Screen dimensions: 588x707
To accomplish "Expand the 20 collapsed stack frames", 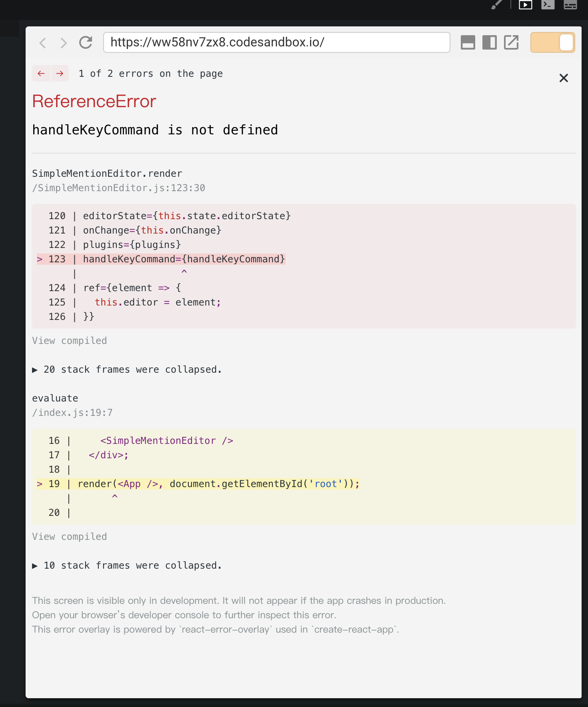I will click(x=128, y=369).
